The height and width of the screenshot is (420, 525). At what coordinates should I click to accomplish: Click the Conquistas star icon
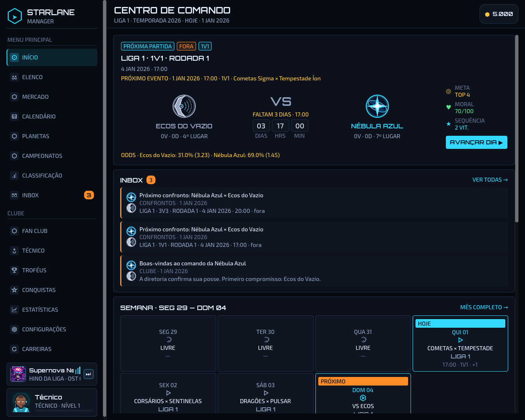[x=14, y=290]
